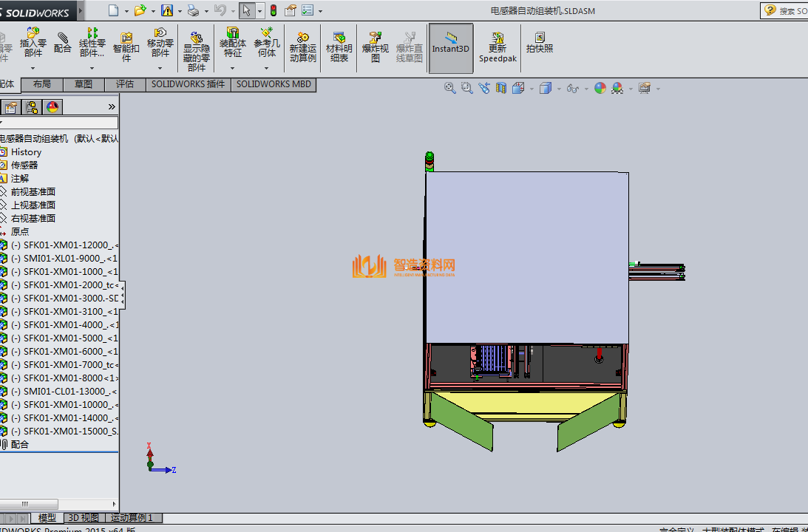
Task: Open Bill of Materials (材料明细表)
Action: (339, 47)
